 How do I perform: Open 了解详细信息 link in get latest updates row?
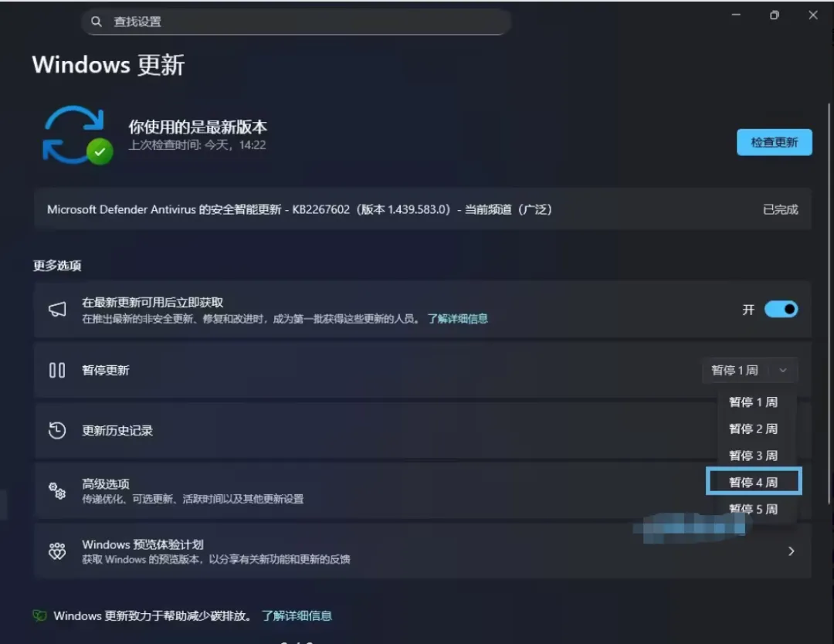coord(457,319)
